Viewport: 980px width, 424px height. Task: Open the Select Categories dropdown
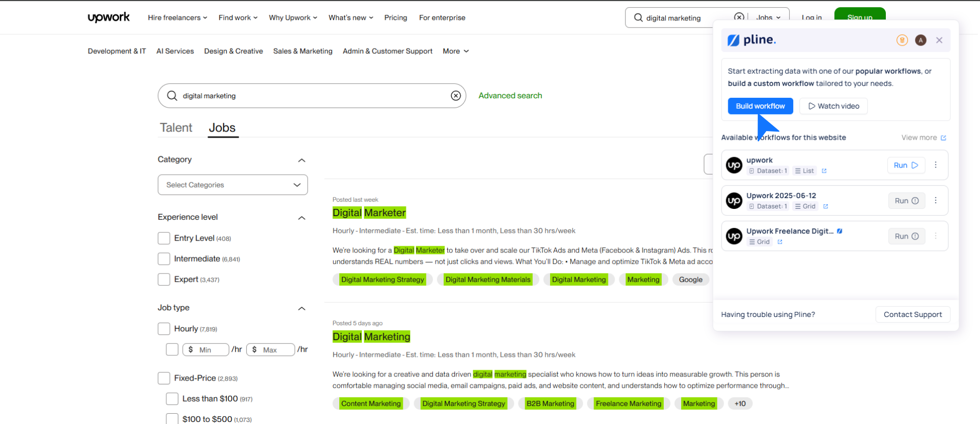(233, 185)
